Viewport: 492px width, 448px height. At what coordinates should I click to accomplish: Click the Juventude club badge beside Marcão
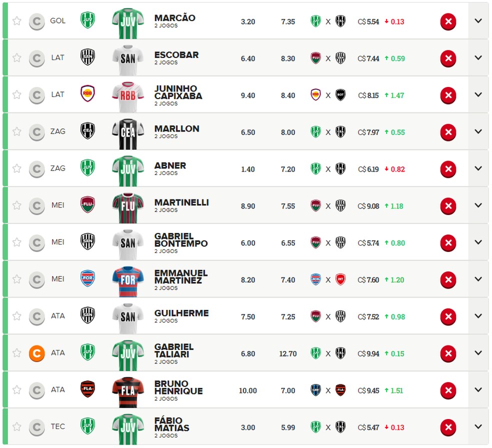click(87, 20)
